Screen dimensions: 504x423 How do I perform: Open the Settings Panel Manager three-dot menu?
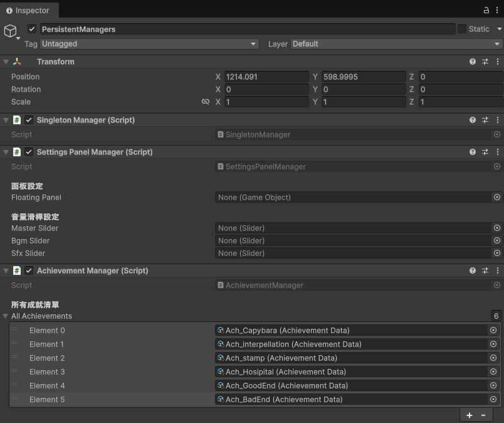click(498, 152)
